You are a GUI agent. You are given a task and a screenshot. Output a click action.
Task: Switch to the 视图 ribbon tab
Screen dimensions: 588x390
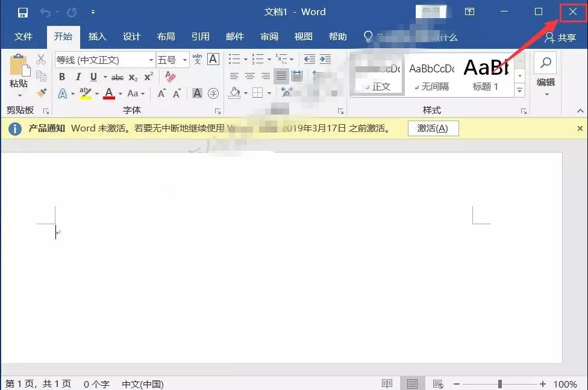pyautogui.click(x=304, y=37)
